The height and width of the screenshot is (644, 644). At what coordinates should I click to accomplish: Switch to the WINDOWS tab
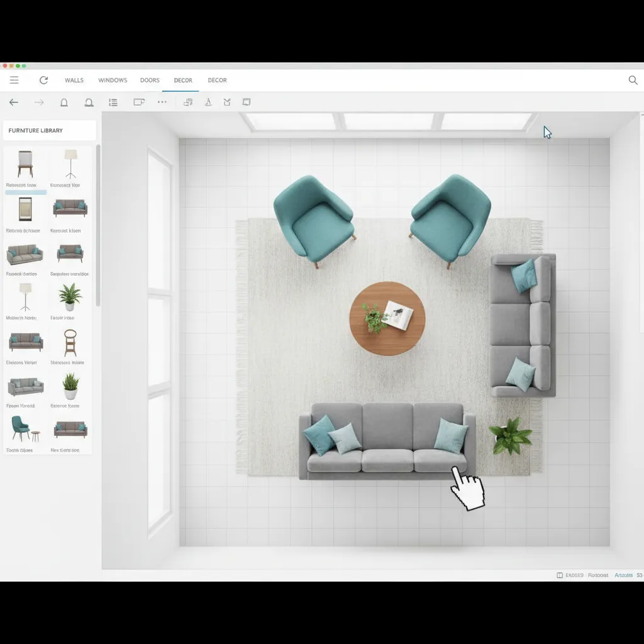(113, 80)
